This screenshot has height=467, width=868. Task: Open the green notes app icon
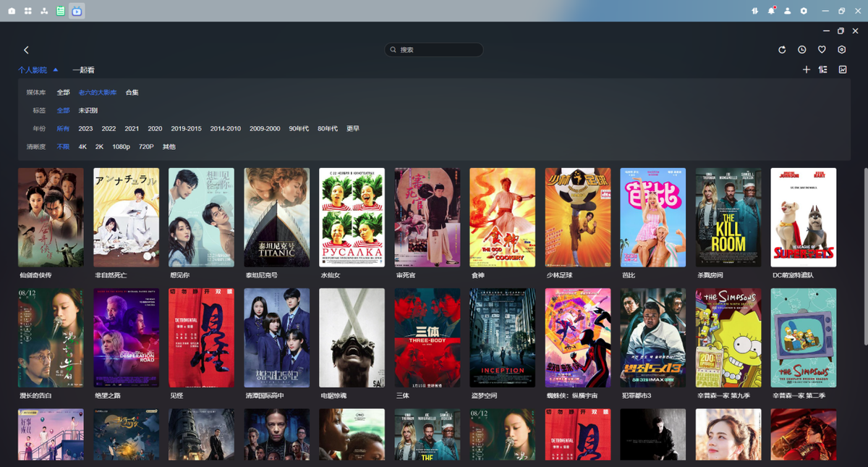pos(60,11)
